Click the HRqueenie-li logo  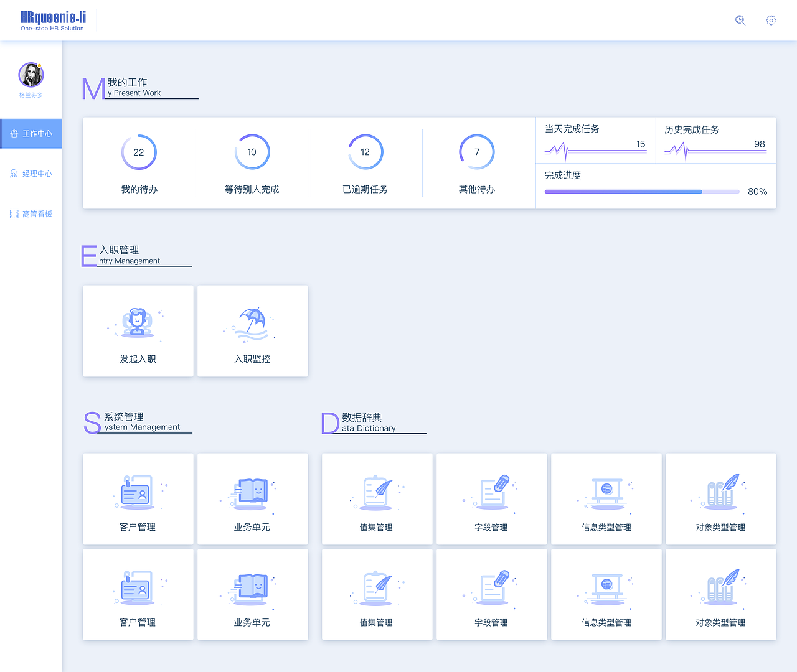tap(53, 21)
